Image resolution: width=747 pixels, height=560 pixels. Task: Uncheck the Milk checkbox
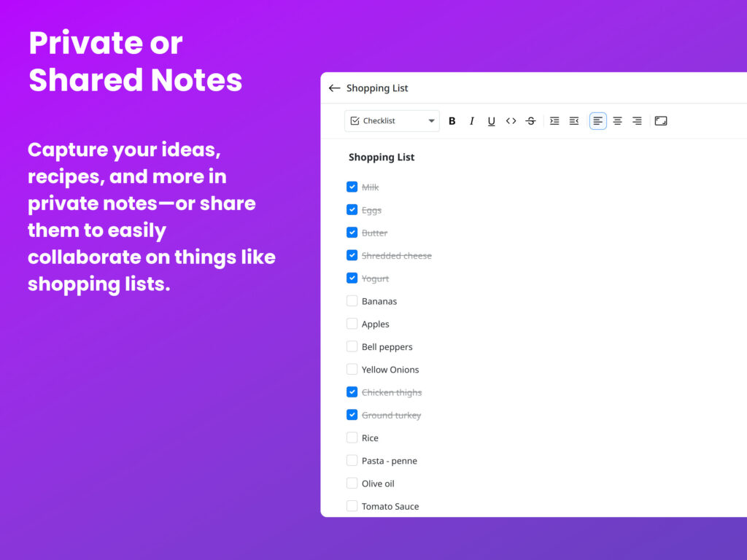352,187
